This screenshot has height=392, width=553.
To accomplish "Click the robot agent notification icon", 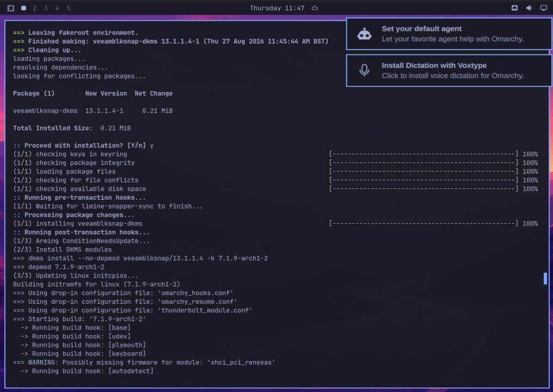I will 364,34.
